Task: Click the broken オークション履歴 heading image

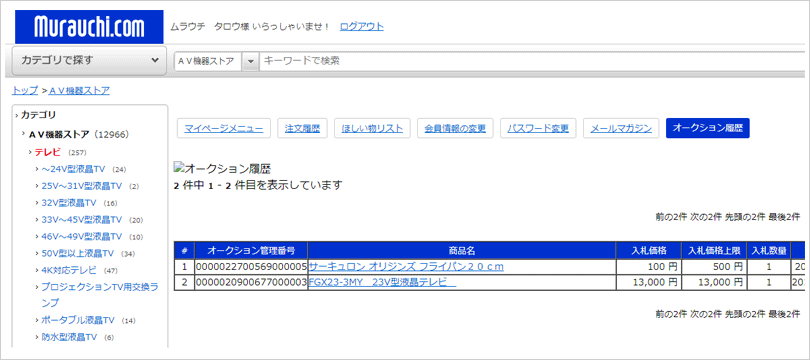Action: [223, 168]
